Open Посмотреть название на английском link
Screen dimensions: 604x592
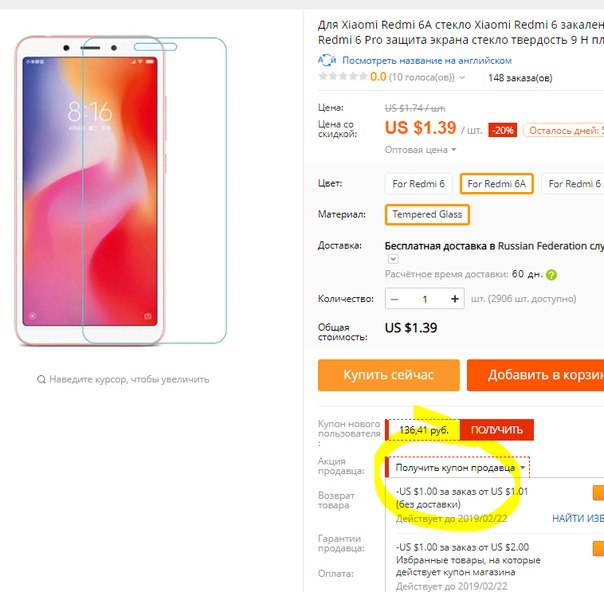click(427, 60)
